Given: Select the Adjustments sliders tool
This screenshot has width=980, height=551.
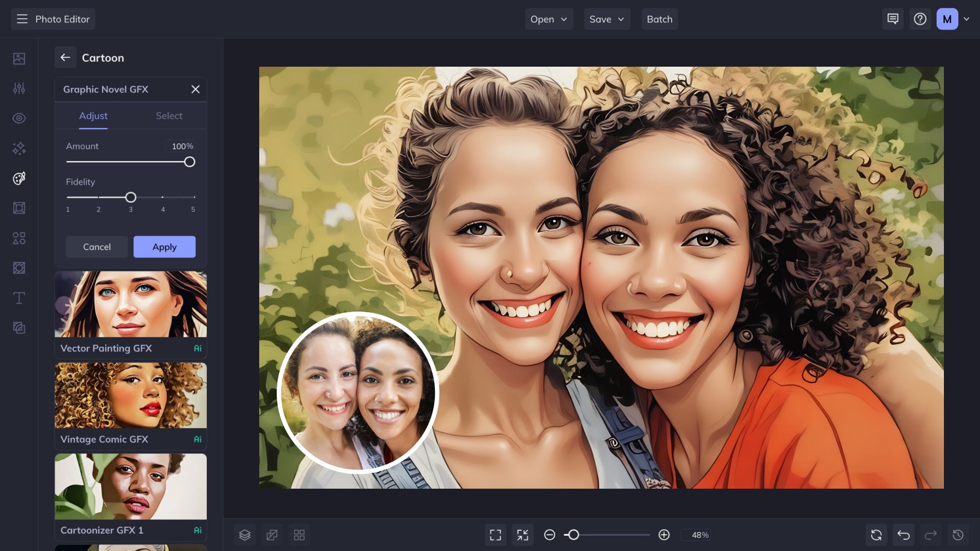Looking at the screenshot, I should [x=19, y=88].
